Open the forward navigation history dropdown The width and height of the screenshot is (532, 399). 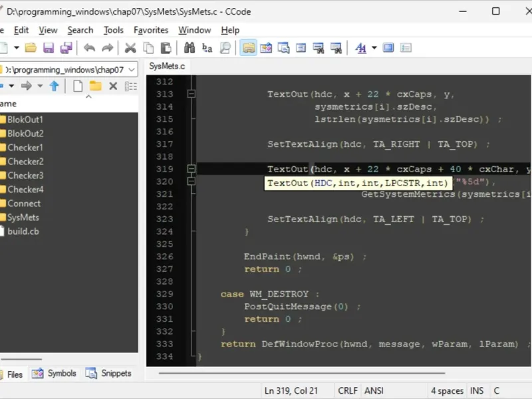point(40,86)
